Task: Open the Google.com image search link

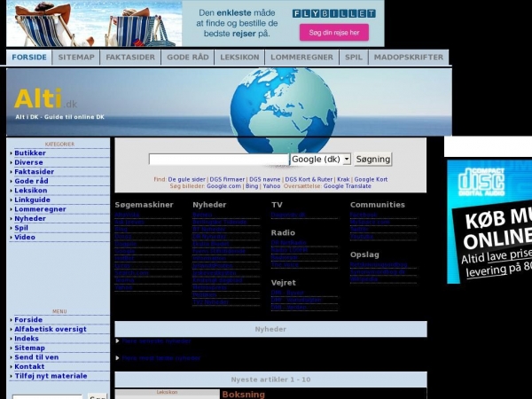Action: click(x=224, y=186)
